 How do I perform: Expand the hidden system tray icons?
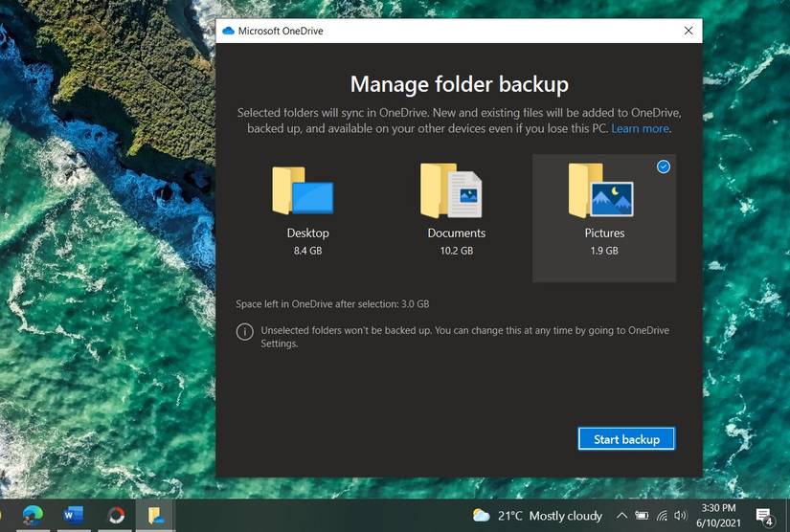tap(621, 516)
